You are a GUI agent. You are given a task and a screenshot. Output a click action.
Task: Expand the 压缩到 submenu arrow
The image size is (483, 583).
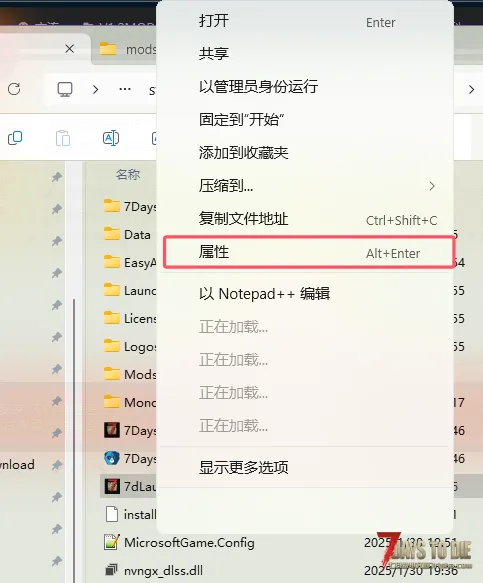(432, 186)
